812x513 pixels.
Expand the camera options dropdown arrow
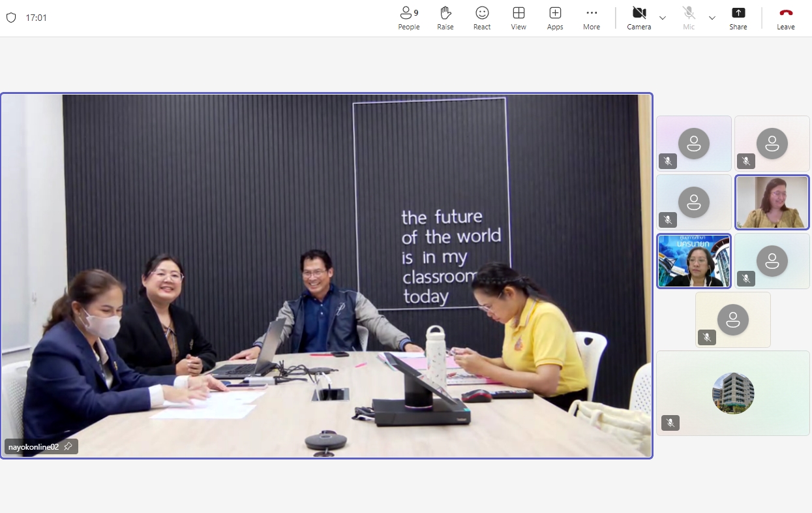(x=663, y=18)
